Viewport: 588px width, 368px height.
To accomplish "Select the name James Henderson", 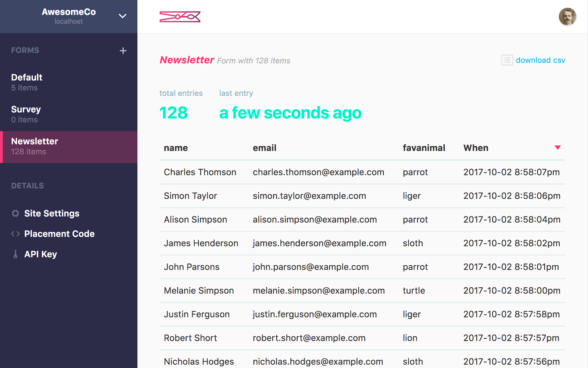I will click(x=201, y=243).
